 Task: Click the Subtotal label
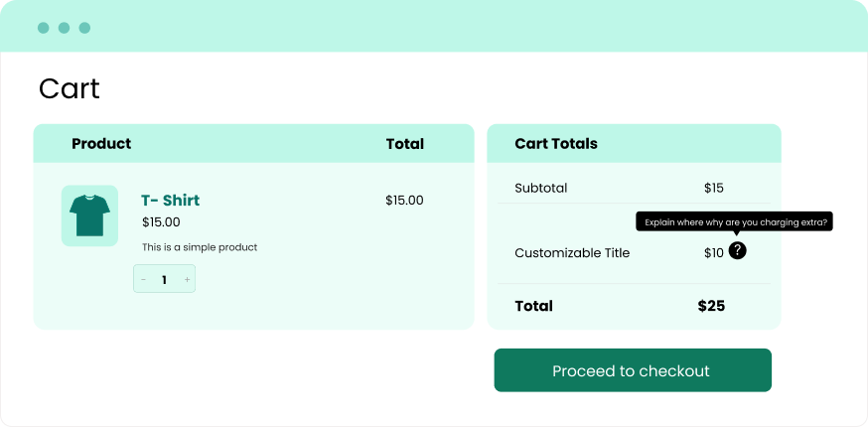point(541,188)
